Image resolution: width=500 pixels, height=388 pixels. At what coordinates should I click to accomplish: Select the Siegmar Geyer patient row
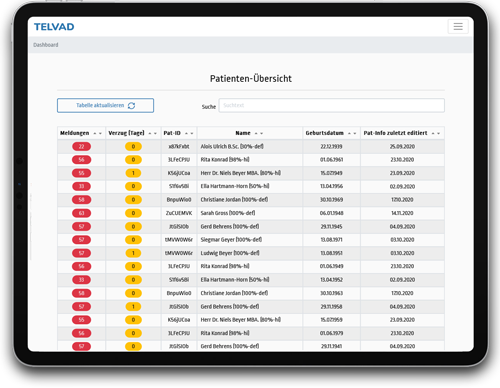251,240
